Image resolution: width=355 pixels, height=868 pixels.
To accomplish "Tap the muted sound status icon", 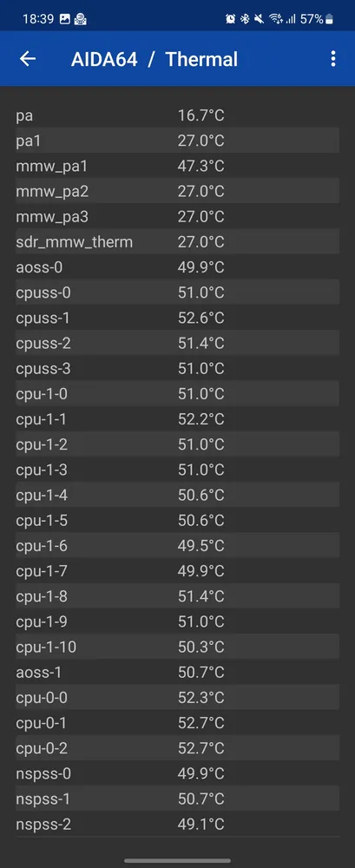I will pyautogui.click(x=259, y=19).
